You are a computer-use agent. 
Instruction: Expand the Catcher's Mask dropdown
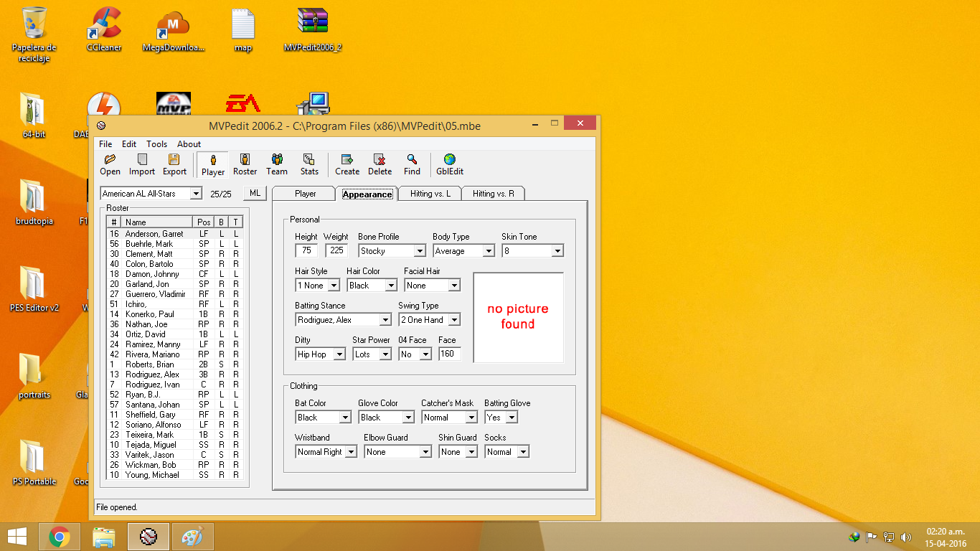click(471, 418)
